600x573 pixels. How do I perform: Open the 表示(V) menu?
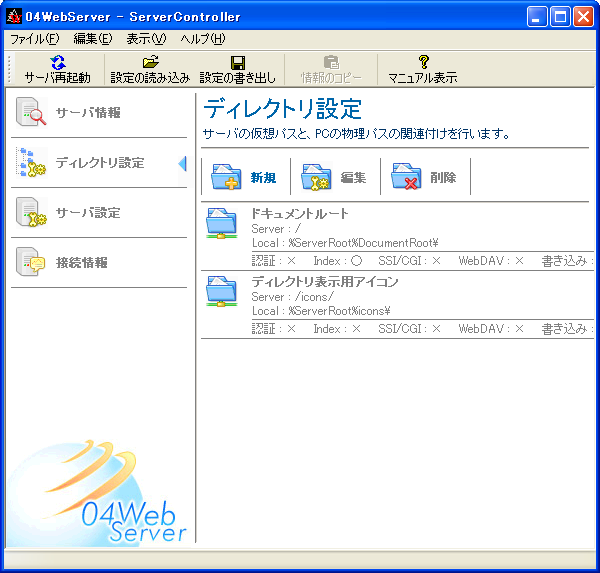click(146, 39)
